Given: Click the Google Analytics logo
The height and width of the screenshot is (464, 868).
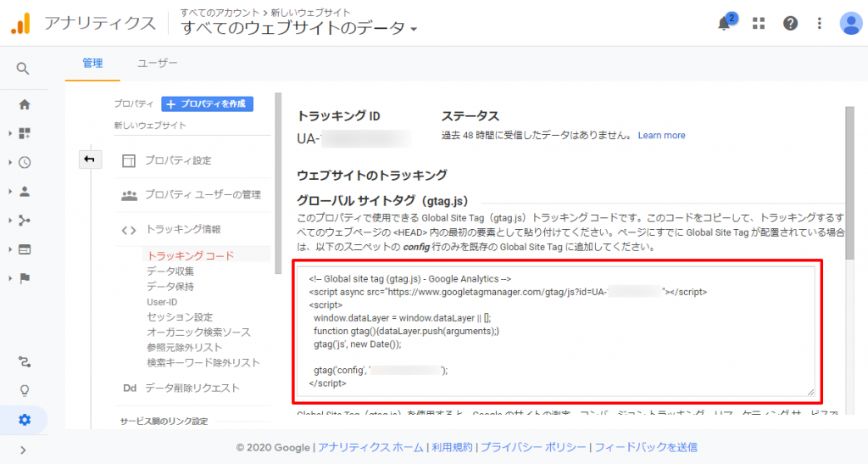Looking at the screenshot, I should coord(20,23).
